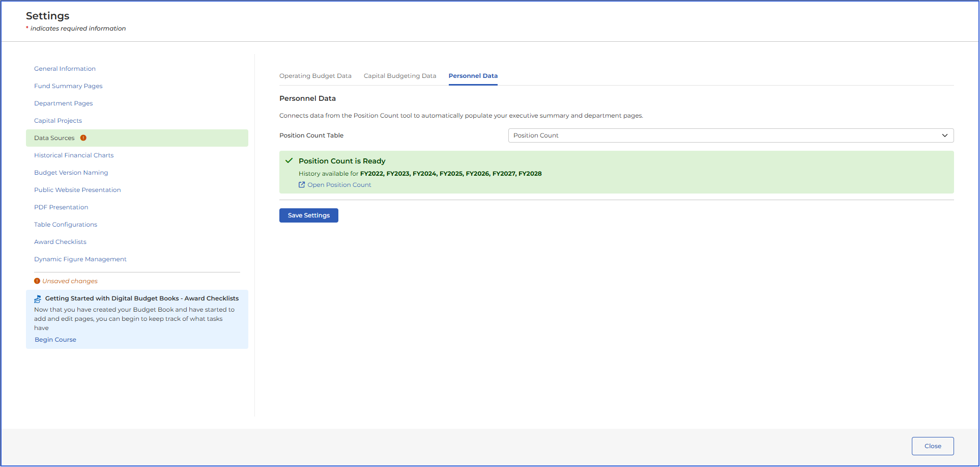Select the Personnel Data tab
Viewport: 980px width, 467px height.
473,76
